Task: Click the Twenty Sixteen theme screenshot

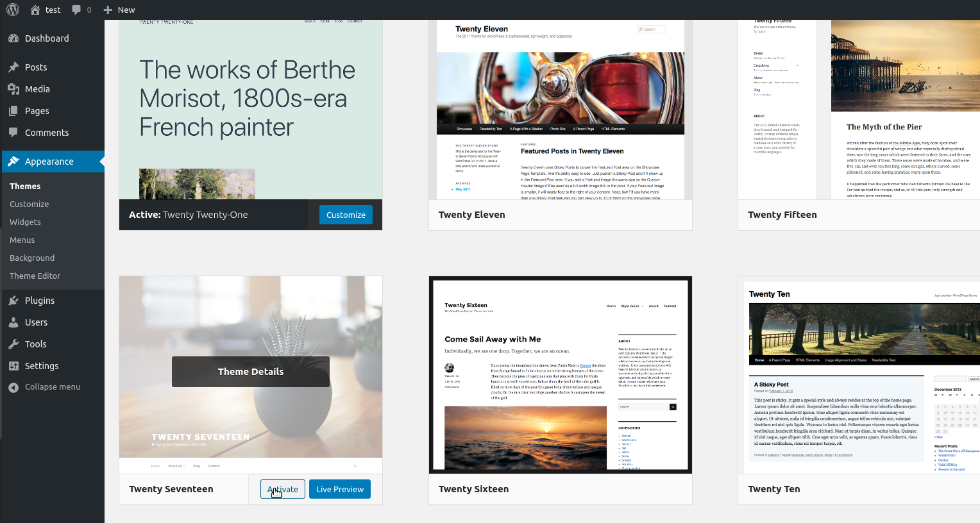Action: pos(561,375)
